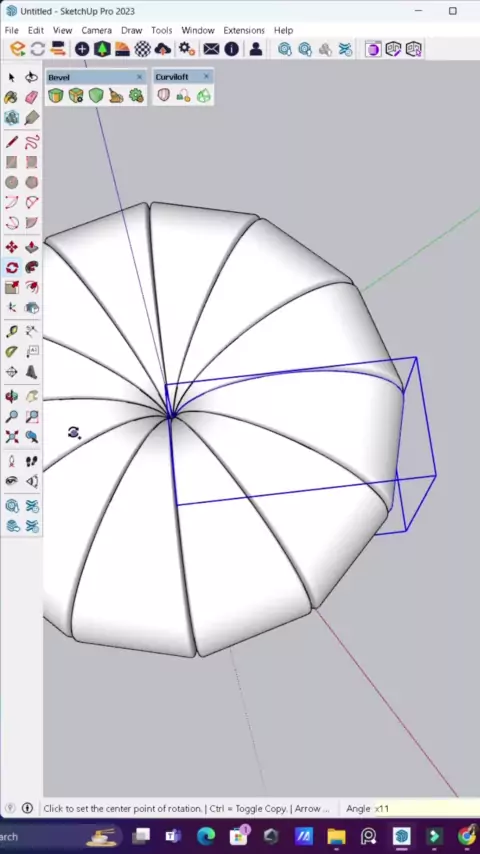This screenshot has width=480, height=854.
Task: Open the Camera menu
Action: tap(96, 30)
